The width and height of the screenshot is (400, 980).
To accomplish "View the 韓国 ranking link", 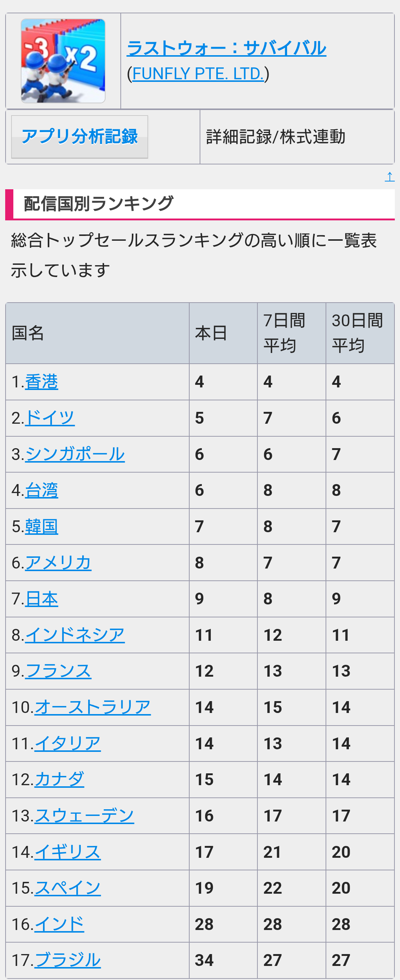I will coord(41,526).
